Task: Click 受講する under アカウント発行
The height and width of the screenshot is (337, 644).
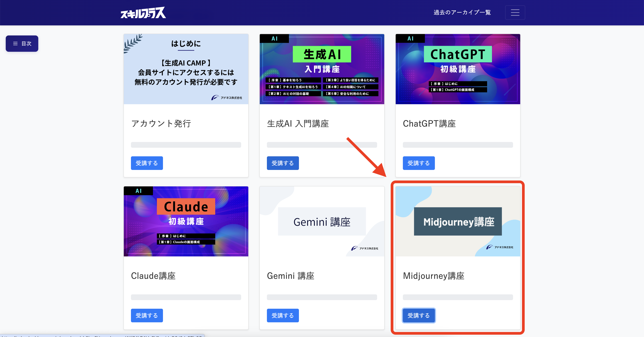Action: [147, 163]
